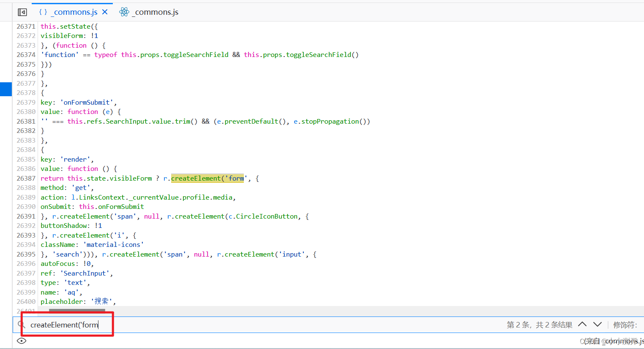The width and height of the screenshot is (644, 349).
Task: Click '}, (function () {' on line 26373
Action: (73, 45)
